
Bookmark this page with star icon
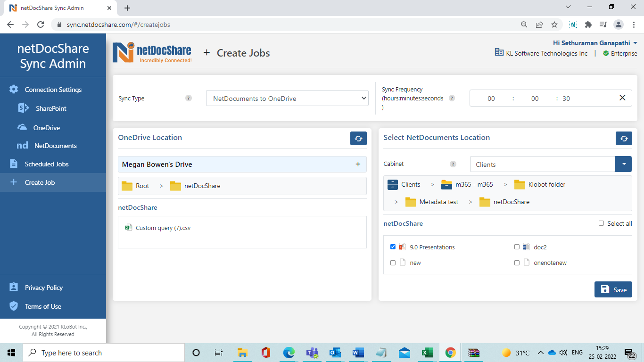pos(554,25)
